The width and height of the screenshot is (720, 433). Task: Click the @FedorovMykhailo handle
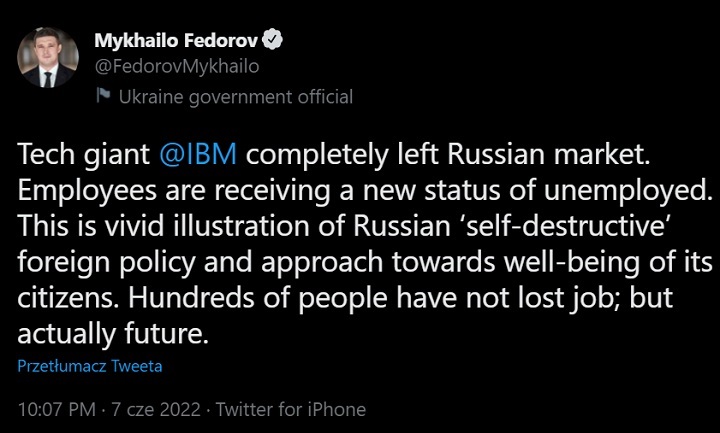coord(176,67)
